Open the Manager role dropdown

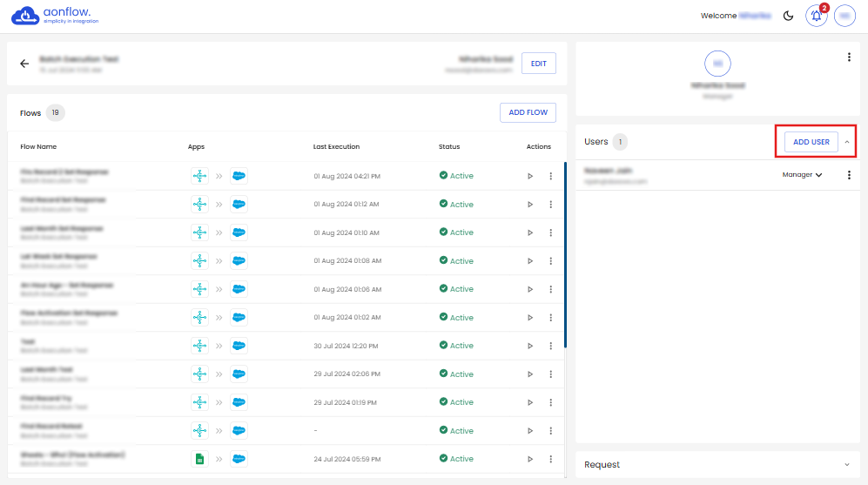[802, 175]
